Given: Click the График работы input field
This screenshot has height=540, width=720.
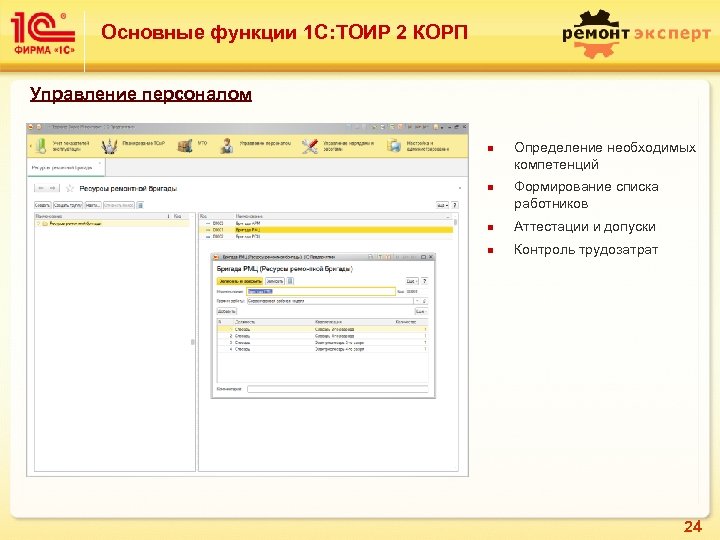Looking at the screenshot, I should coord(330,301).
